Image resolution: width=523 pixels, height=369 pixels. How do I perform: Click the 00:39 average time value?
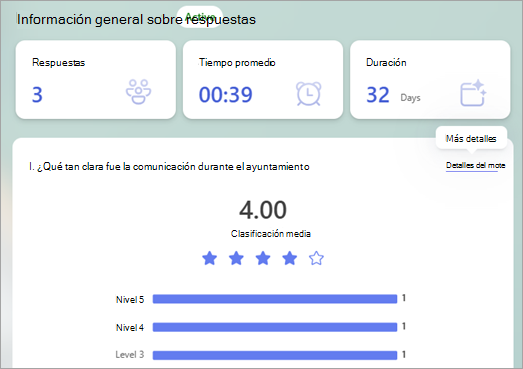tap(225, 95)
